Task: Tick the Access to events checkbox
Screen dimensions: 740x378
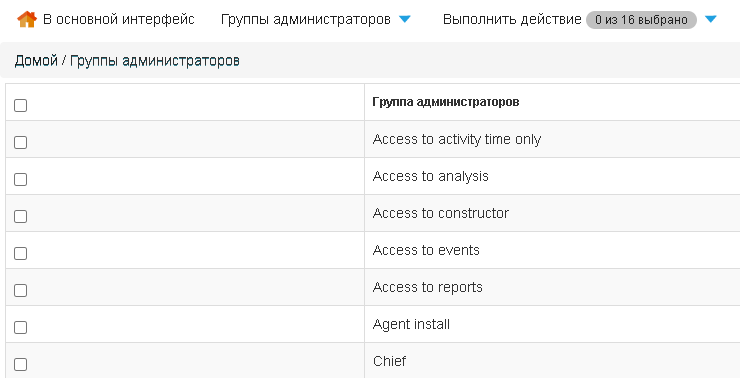Action: (20, 253)
